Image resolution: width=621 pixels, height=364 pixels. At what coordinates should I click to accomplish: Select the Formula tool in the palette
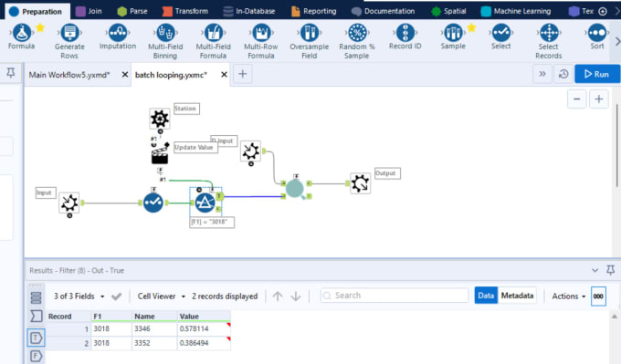point(21,36)
